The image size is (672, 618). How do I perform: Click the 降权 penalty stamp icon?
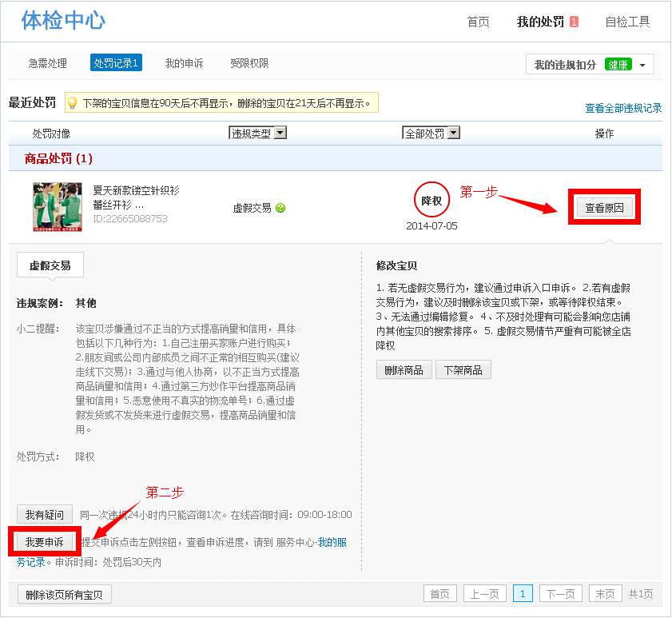[x=431, y=201]
